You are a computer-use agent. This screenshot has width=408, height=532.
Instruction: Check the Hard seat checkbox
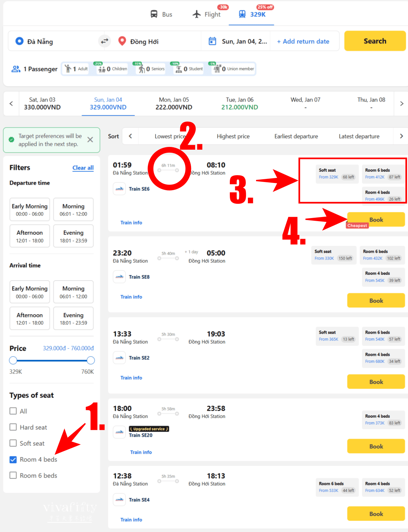(13, 427)
